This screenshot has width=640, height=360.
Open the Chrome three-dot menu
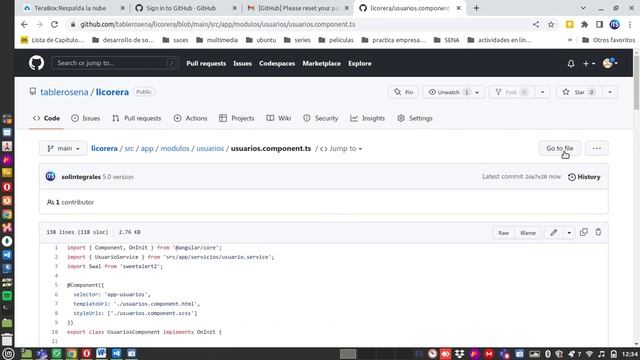(631, 24)
